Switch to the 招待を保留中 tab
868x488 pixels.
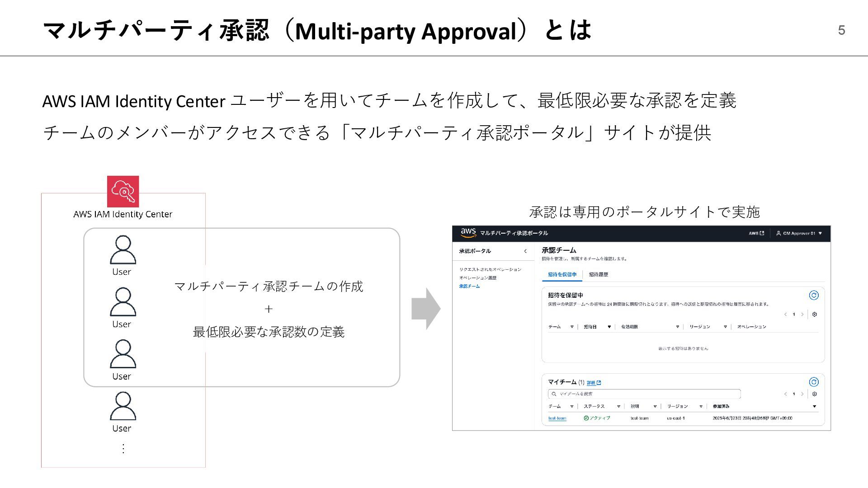pos(562,274)
